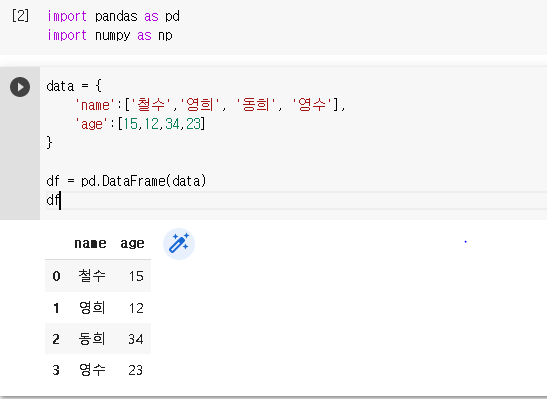
Task: Click the 'import pandas as pd' line
Action: tap(113, 16)
